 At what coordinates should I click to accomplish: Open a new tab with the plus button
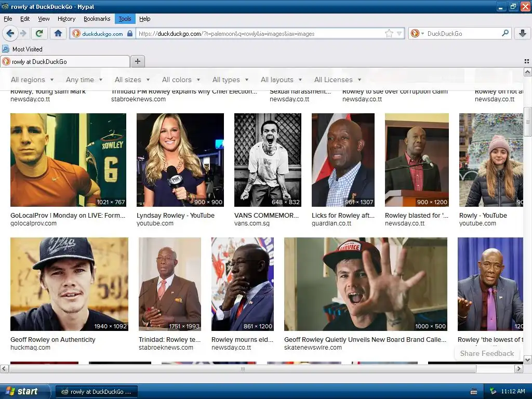click(137, 61)
